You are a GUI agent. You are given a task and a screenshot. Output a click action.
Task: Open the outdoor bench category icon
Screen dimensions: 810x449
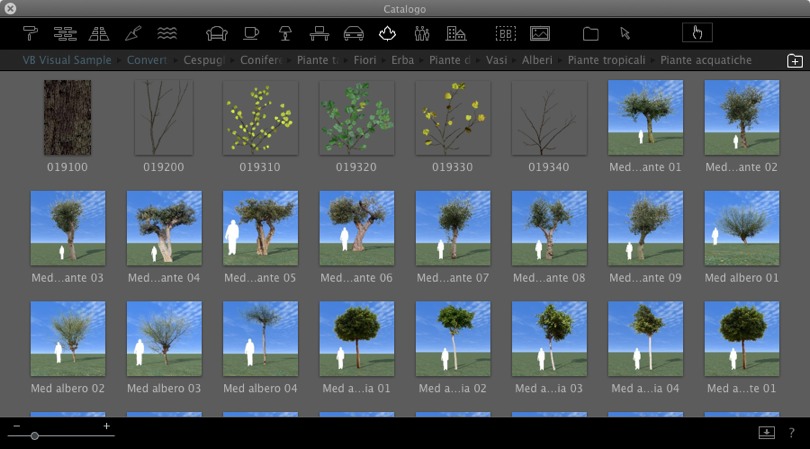pos(319,34)
